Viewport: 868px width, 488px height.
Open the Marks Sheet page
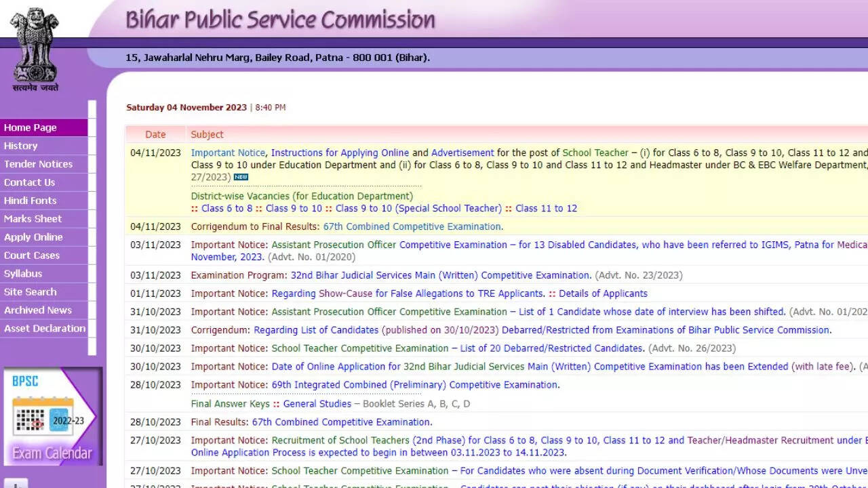tap(33, 219)
